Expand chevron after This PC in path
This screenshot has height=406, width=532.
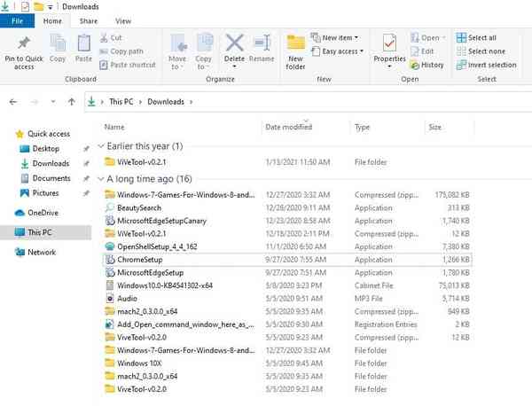click(x=140, y=102)
